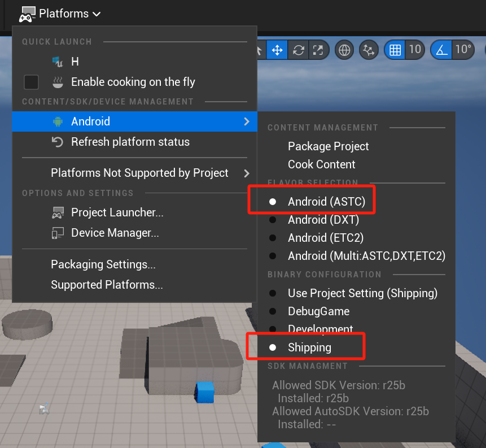
Task: Click Package Project menu item
Action: click(328, 146)
